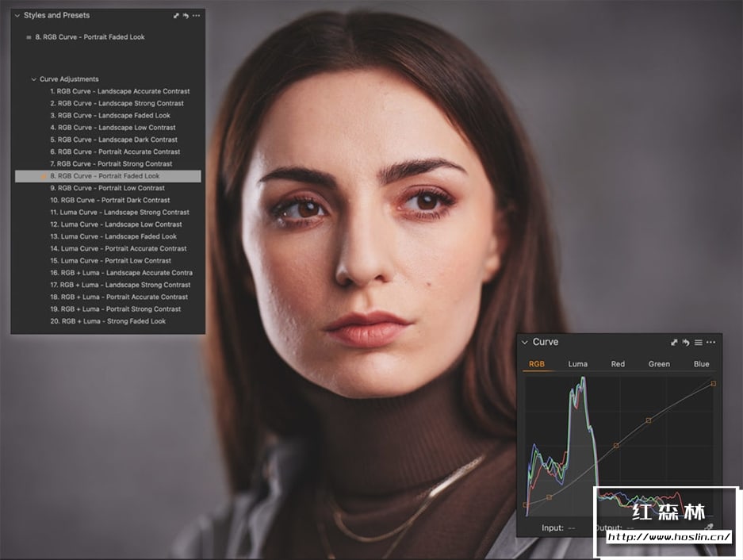Apply 13. Luma Curve - Landscape Faded Look
The height and width of the screenshot is (560, 743).
pos(113,236)
